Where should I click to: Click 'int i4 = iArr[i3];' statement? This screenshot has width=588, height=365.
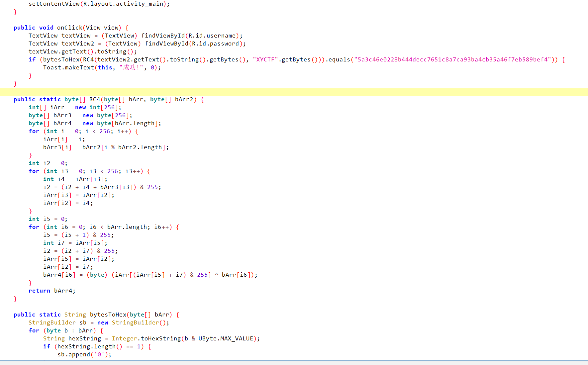[x=75, y=179]
